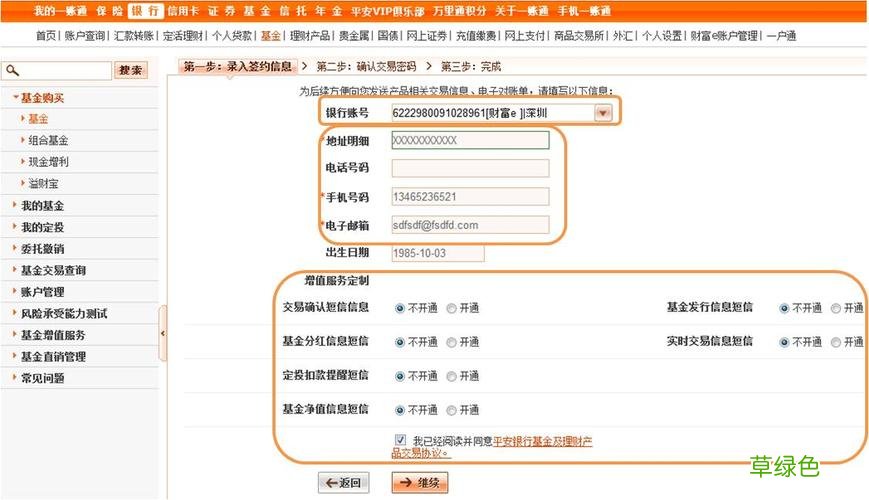
Task: Select the 银行账号 account combo box
Action: [x=501, y=113]
